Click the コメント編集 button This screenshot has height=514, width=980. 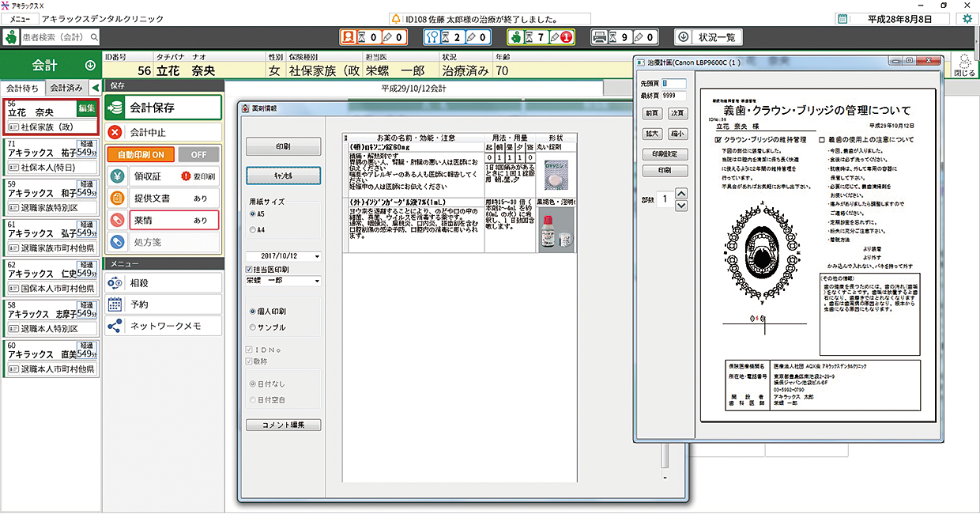(x=283, y=425)
